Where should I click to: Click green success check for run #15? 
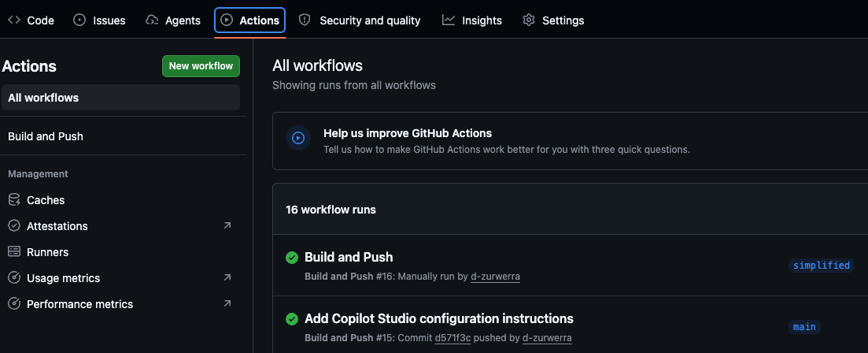pyautogui.click(x=292, y=319)
